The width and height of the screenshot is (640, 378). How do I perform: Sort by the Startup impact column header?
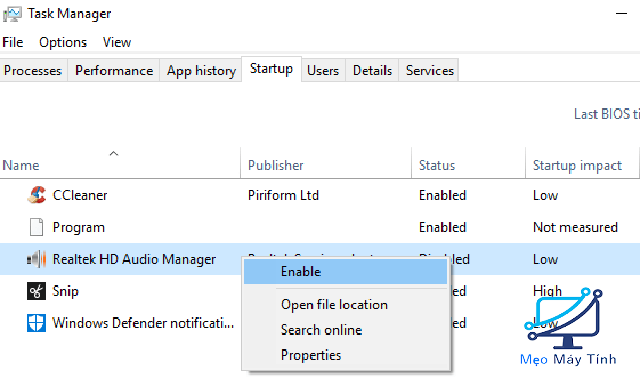[x=582, y=165]
